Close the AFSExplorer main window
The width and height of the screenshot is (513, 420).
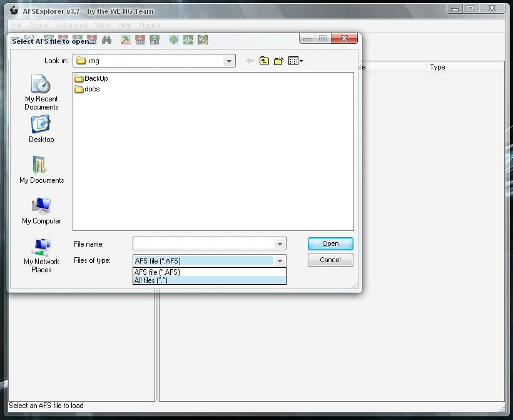492,9
